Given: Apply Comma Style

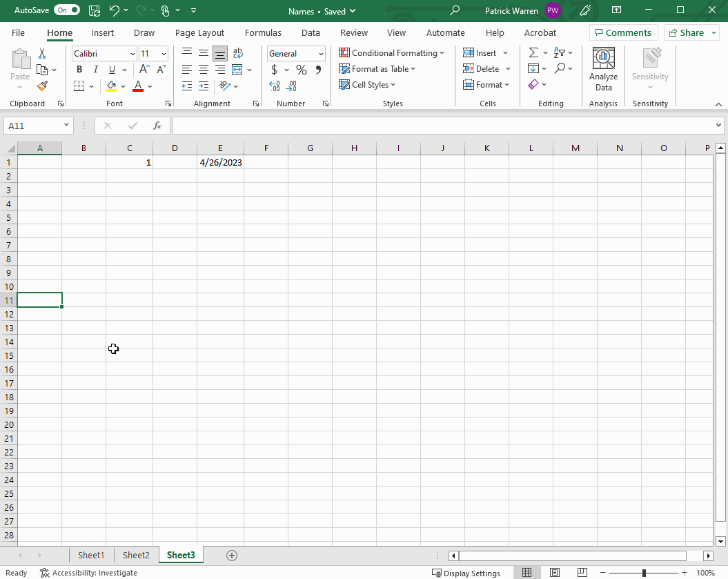Looking at the screenshot, I should (x=318, y=70).
